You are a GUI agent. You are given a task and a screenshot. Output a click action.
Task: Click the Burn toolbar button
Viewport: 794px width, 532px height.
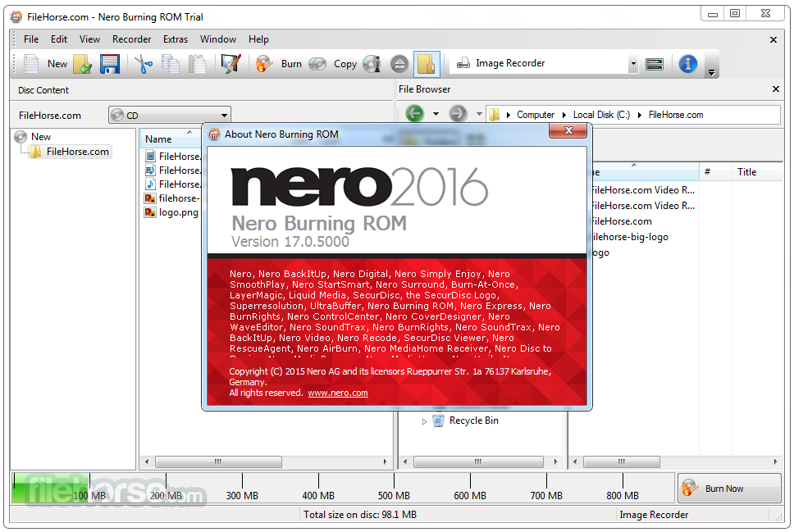279,64
